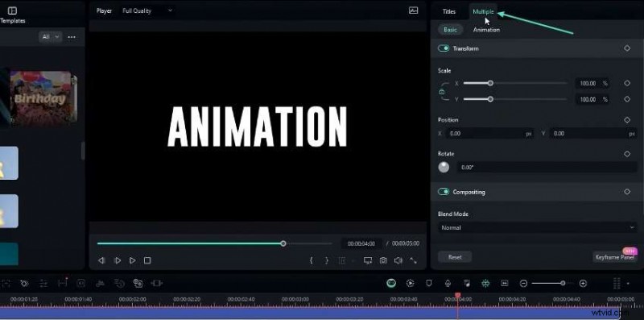
Task: Open the All filter dropdown
Action: (x=51, y=37)
